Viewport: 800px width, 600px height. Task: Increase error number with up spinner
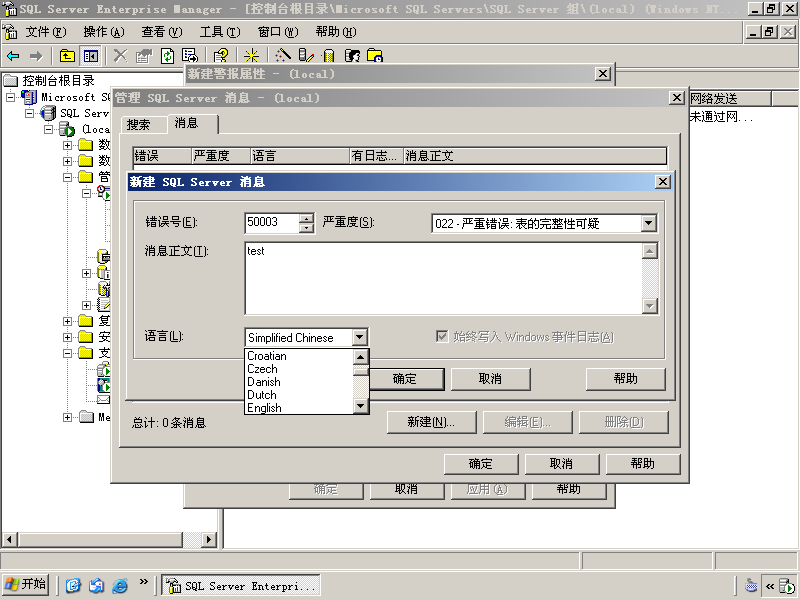coord(306,218)
